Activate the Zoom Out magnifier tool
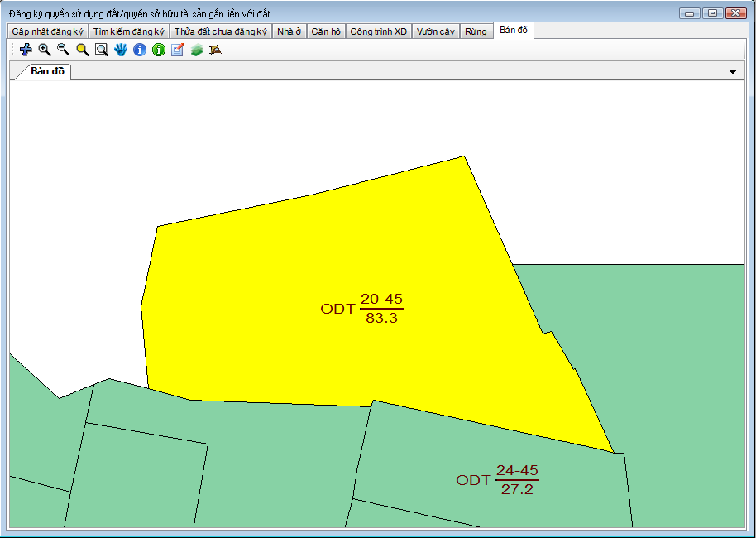The width and height of the screenshot is (756, 538). (62, 50)
